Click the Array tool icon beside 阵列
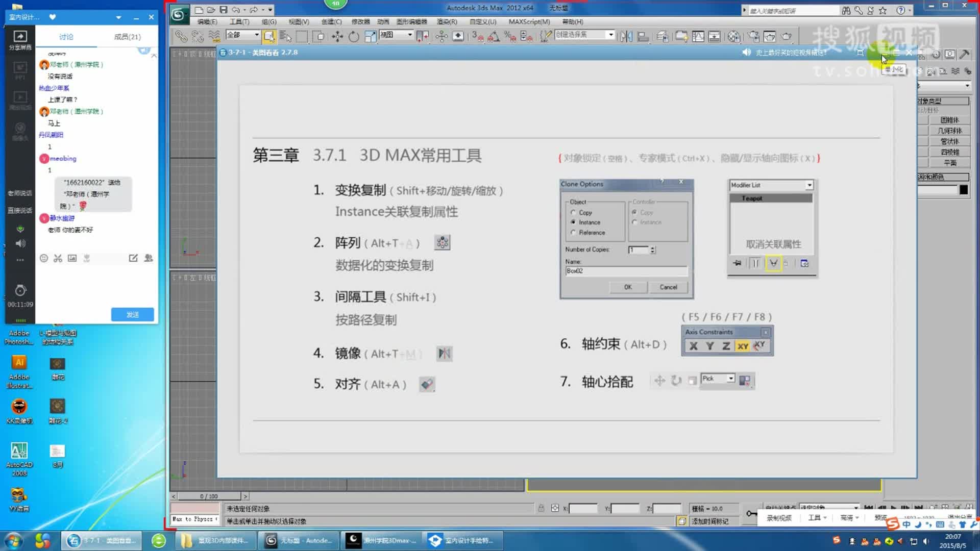The image size is (980, 551). [442, 242]
